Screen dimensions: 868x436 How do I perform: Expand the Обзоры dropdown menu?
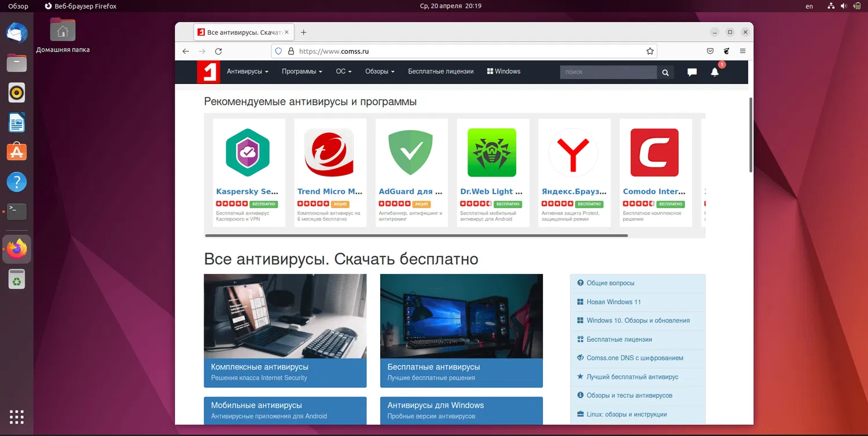point(380,72)
